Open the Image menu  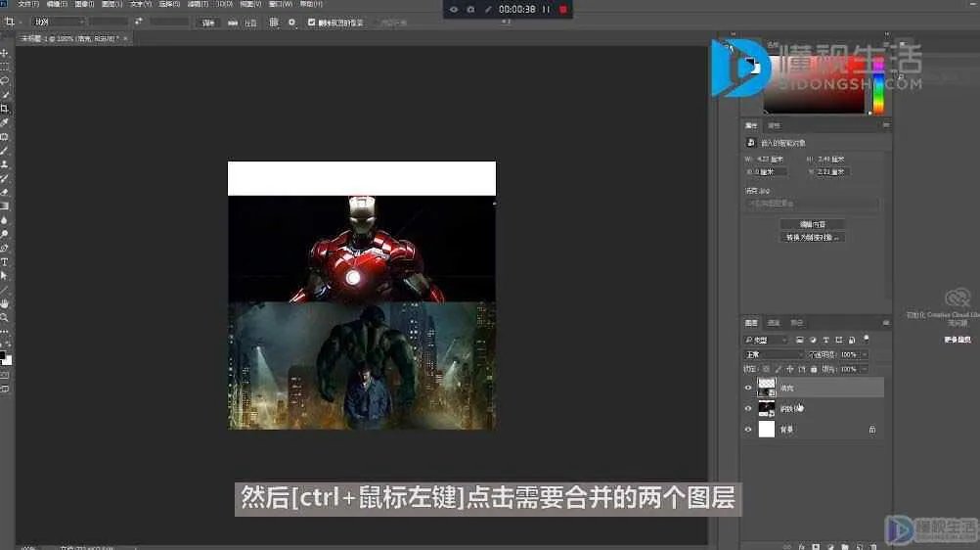[x=84, y=4]
